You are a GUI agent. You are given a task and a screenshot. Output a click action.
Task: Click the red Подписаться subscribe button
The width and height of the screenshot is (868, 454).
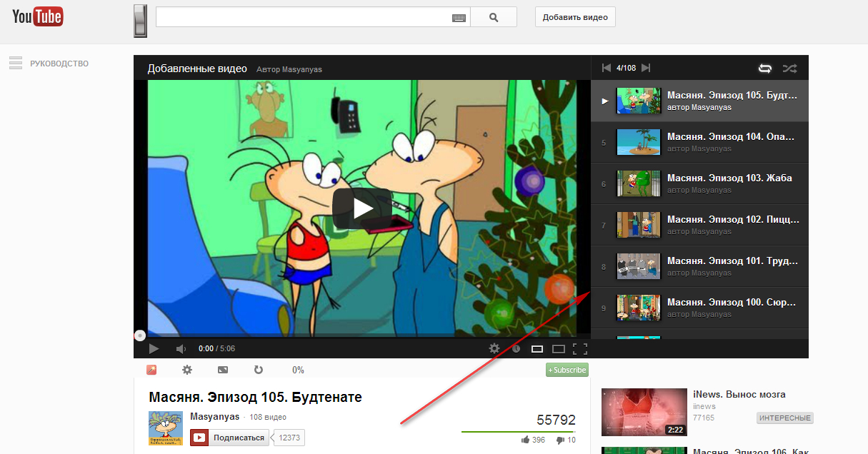click(230, 438)
